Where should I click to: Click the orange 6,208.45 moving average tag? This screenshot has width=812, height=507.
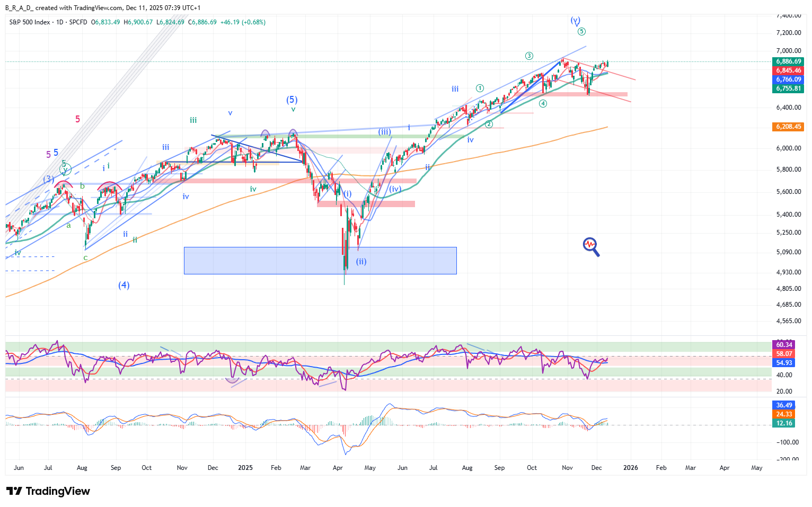point(789,127)
